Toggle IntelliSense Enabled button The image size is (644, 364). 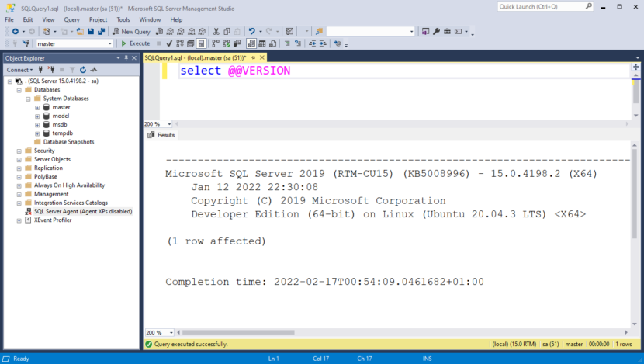coord(201,43)
